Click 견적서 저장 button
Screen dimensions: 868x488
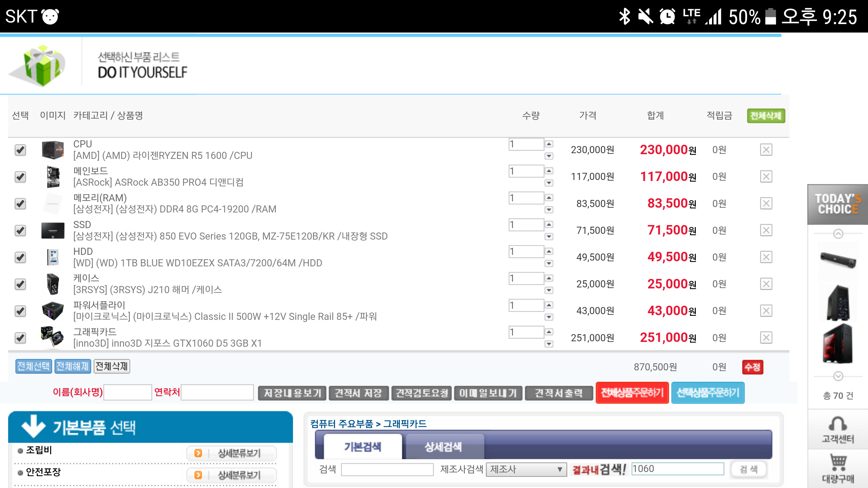click(x=359, y=393)
